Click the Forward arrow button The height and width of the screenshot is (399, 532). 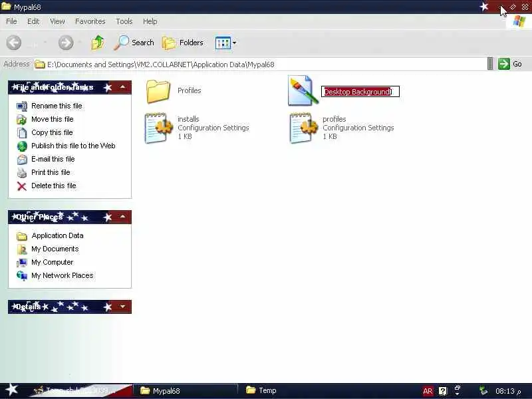point(66,43)
